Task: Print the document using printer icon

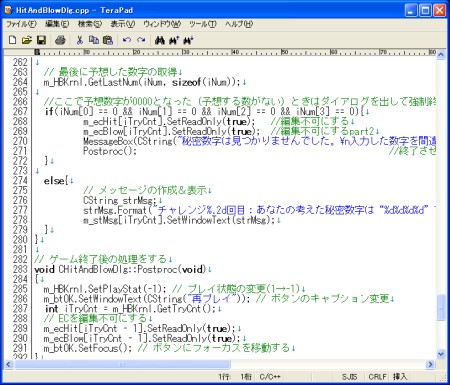Action: pyautogui.click(x=60, y=40)
